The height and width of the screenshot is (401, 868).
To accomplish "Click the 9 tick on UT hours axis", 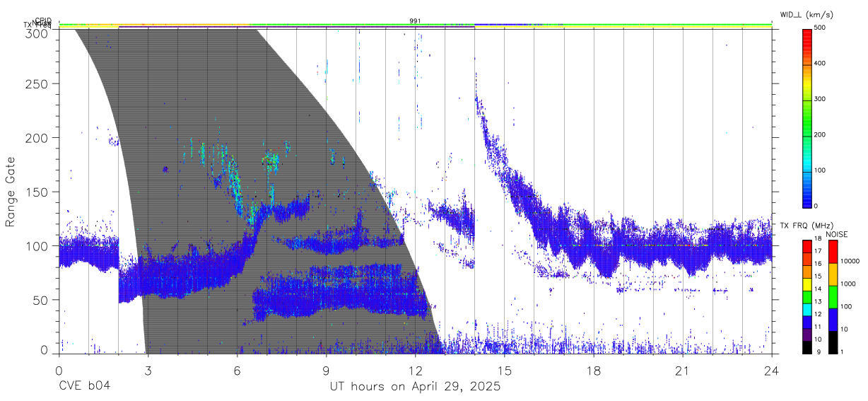I will (326, 371).
